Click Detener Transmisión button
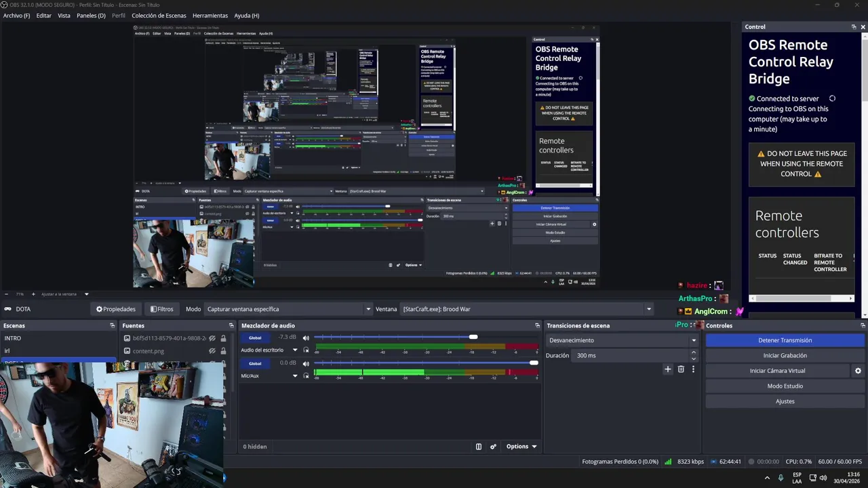This screenshot has width=868, height=488. (x=785, y=340)
